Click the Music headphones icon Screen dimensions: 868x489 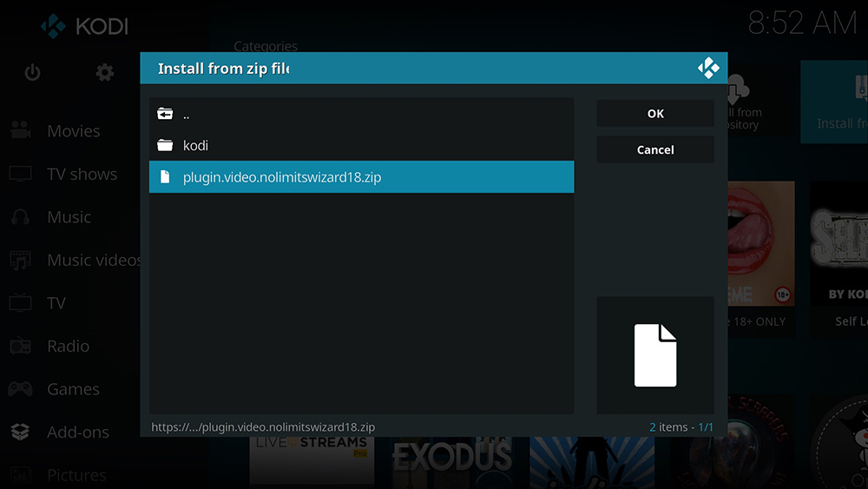click(21, 217)
